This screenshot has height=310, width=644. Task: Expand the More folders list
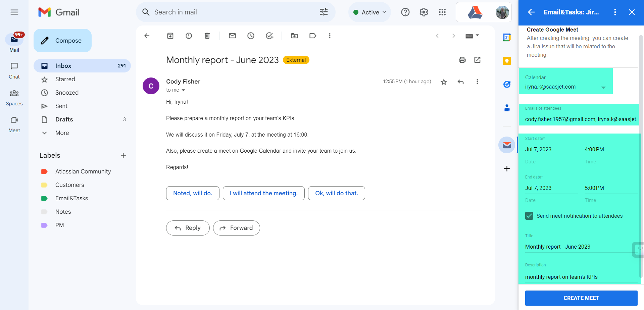click(82, 133)
